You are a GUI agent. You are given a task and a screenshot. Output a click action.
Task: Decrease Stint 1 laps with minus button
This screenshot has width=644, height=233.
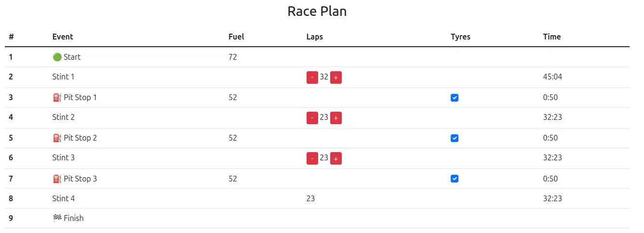(x=312, y=78)
